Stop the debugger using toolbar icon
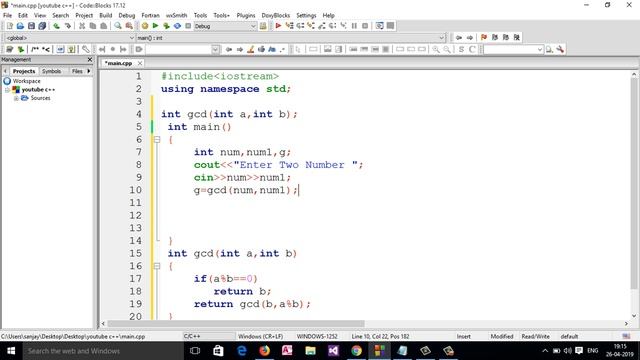The image size is (640, 360). pos(365,26)
